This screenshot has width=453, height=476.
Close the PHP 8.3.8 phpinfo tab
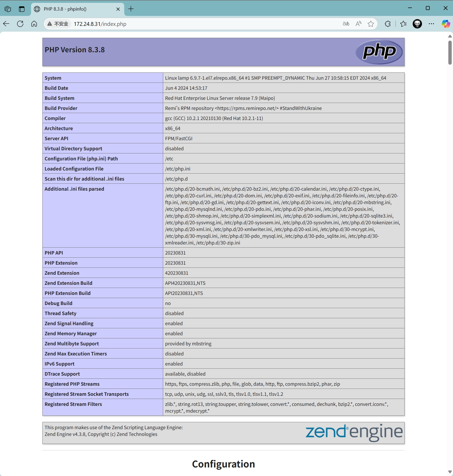(x=118, y=9)
